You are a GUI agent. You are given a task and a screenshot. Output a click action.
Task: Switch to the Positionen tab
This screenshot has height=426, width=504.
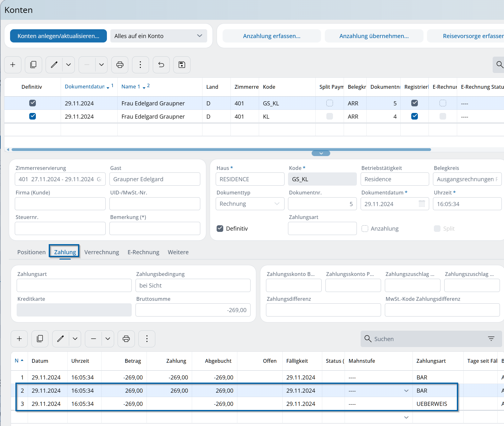click(31, 252)
